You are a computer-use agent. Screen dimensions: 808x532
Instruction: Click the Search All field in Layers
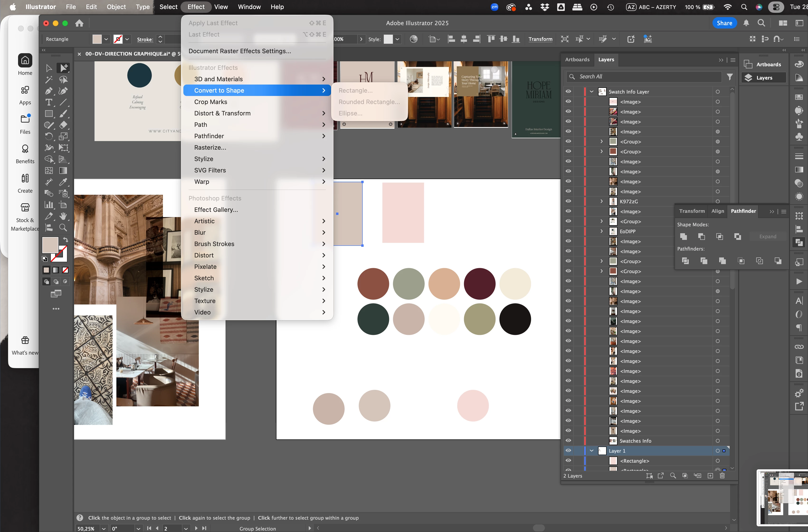coord(645,77)
